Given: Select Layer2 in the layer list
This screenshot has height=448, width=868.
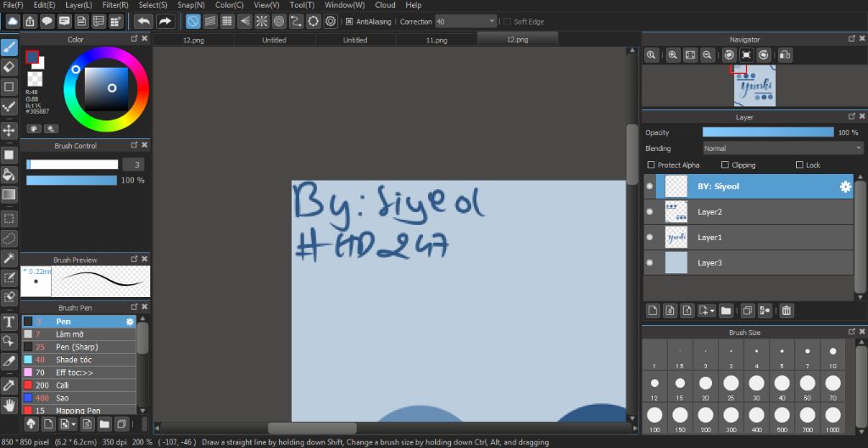Looking at the screenshot, I should pyautogui.click(x=748, y=212).
